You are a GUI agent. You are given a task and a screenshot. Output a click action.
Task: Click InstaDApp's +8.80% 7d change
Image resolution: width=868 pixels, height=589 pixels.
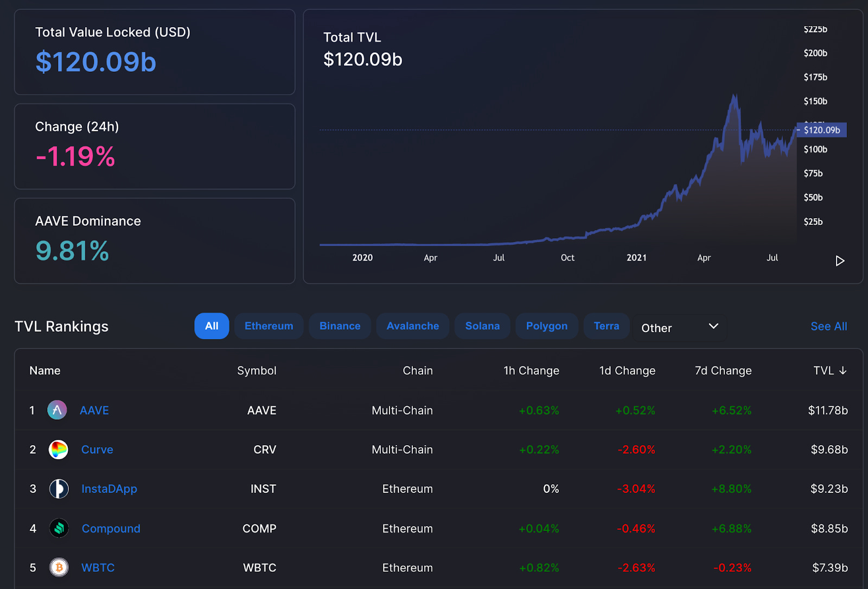click(x=731, y=489)
